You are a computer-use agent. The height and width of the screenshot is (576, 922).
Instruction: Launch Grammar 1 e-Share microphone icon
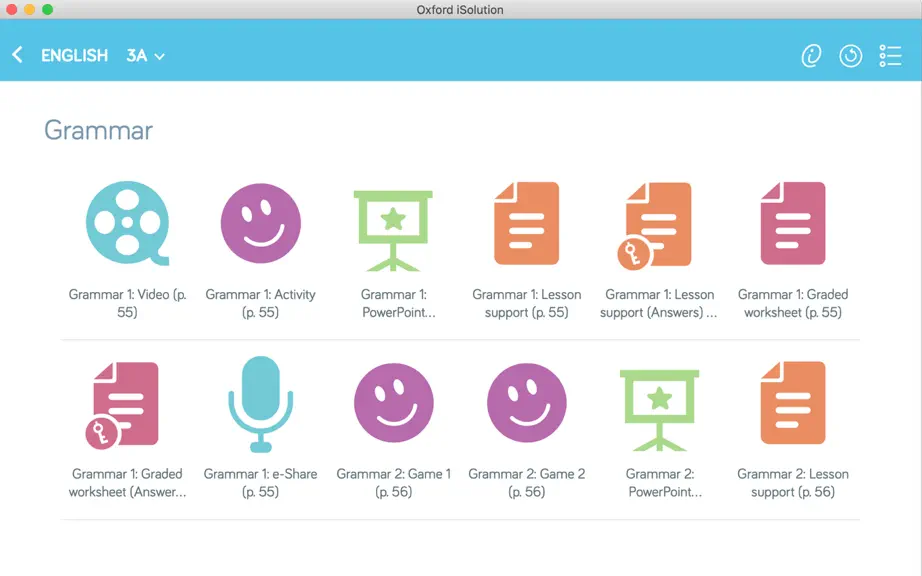260,404
